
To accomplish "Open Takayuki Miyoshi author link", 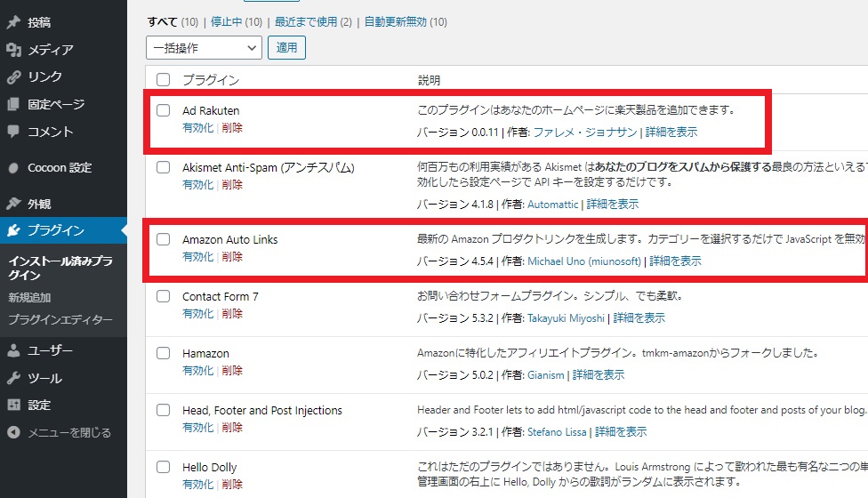I will 566,318.
